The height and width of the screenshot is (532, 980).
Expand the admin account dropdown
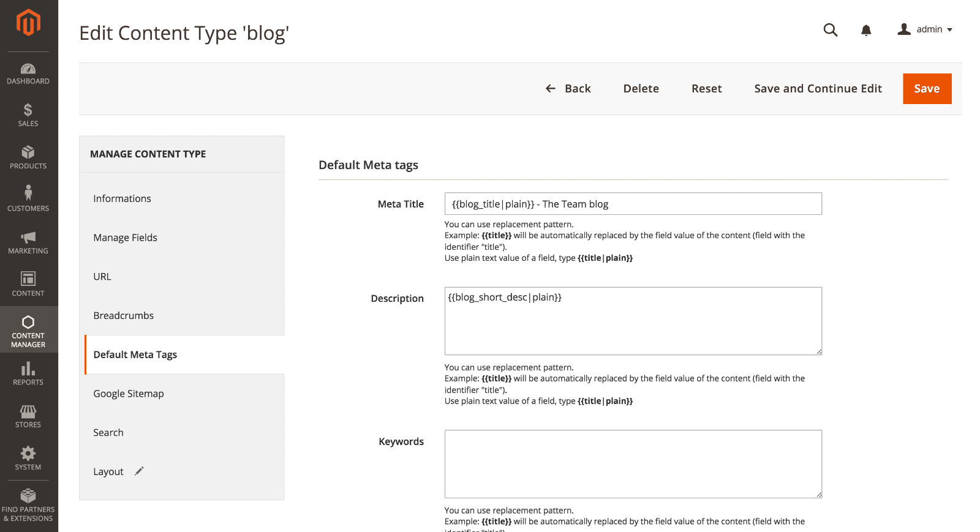(925, 29)
